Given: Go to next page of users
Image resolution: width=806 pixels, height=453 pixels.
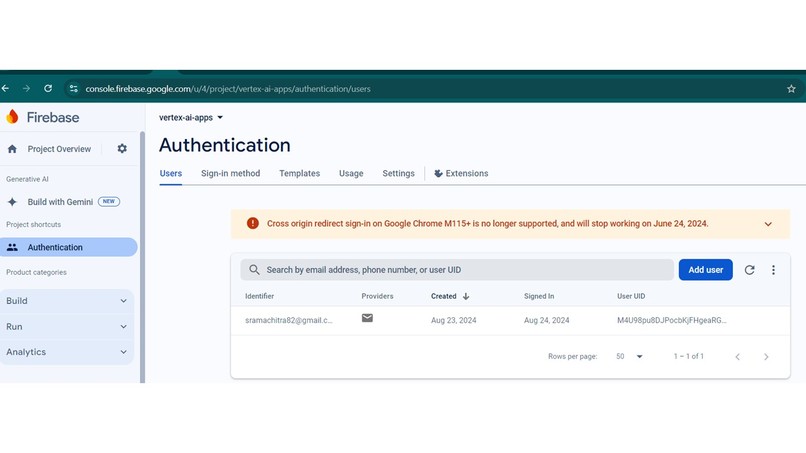Looking at the screenshot, I should point(766,356).
